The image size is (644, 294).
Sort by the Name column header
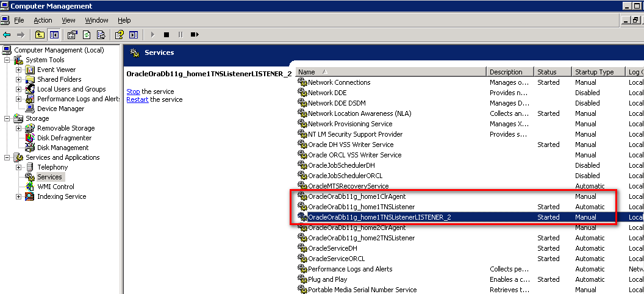[391, 72]
